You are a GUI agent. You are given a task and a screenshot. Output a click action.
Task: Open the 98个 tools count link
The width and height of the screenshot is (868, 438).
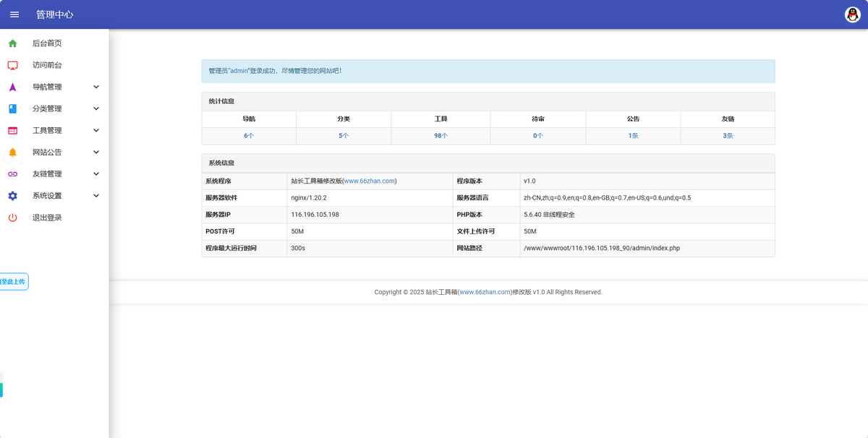[441, 136]
